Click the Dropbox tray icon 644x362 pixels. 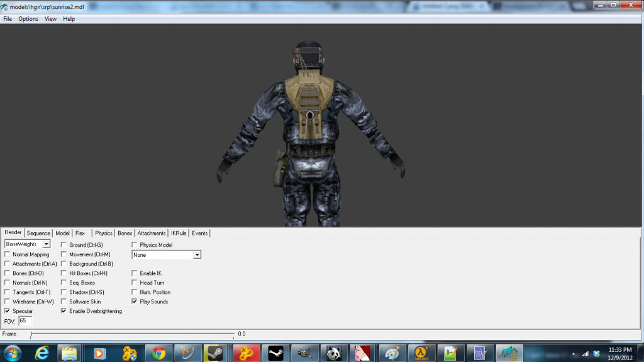coord(597,354)
